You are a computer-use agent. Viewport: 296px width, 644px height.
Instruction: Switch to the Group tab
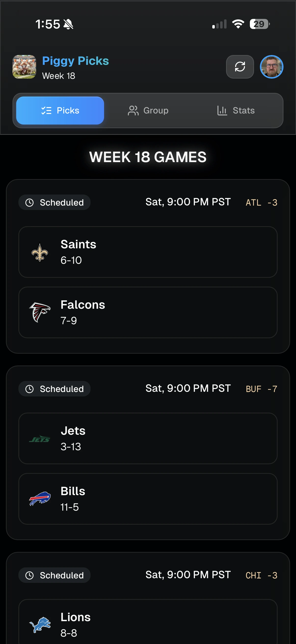tap(148, 111)
